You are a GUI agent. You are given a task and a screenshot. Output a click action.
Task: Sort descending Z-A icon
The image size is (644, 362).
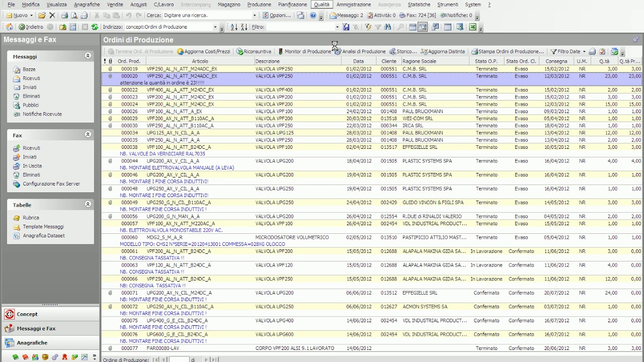point(244,27)
